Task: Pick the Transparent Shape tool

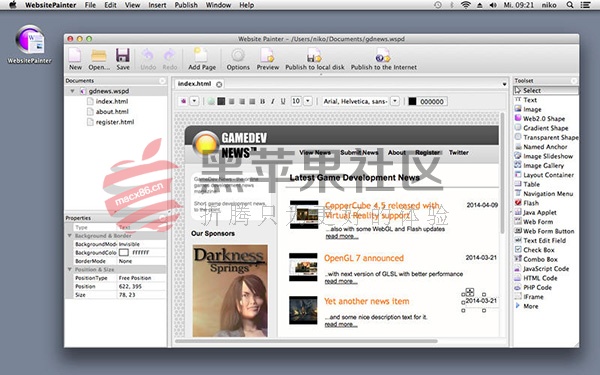Action: click(546, 137)
